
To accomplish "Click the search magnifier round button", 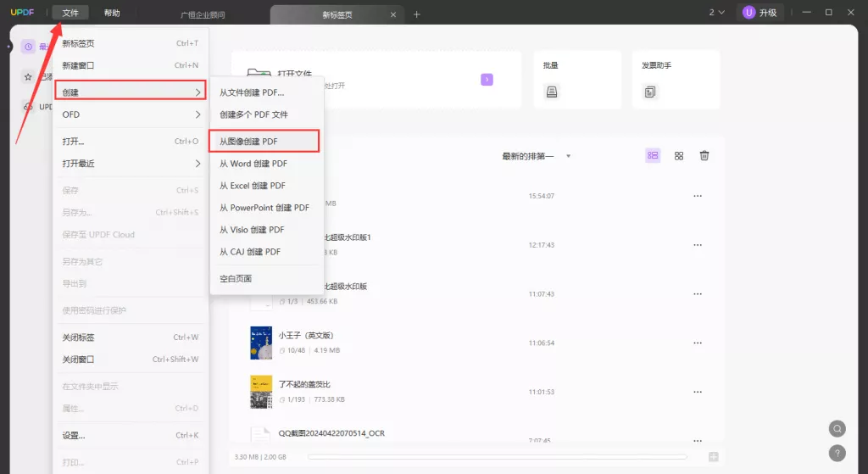I will click(x=837, y=428).
